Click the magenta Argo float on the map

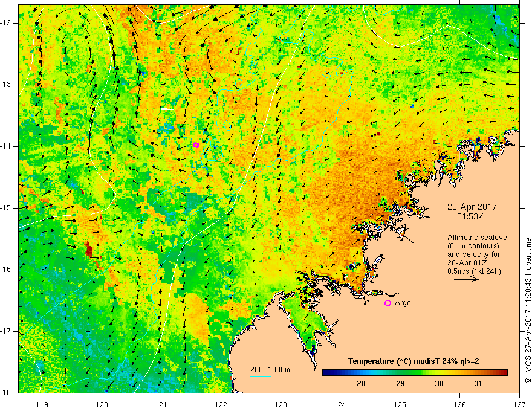coord(196,145)
